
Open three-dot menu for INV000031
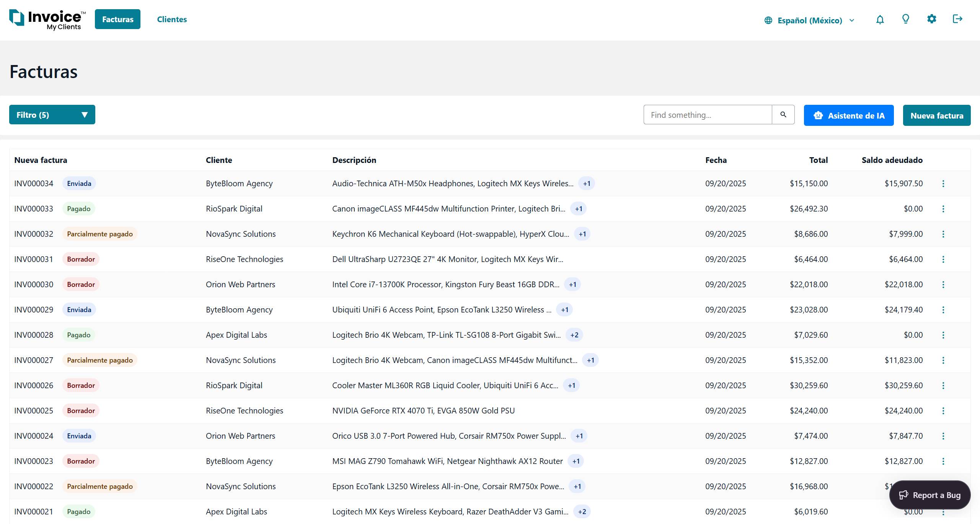943,259
